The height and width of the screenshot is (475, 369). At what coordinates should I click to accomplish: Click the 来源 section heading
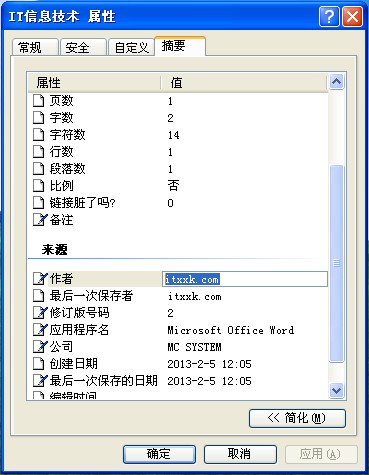pos(54,249)
